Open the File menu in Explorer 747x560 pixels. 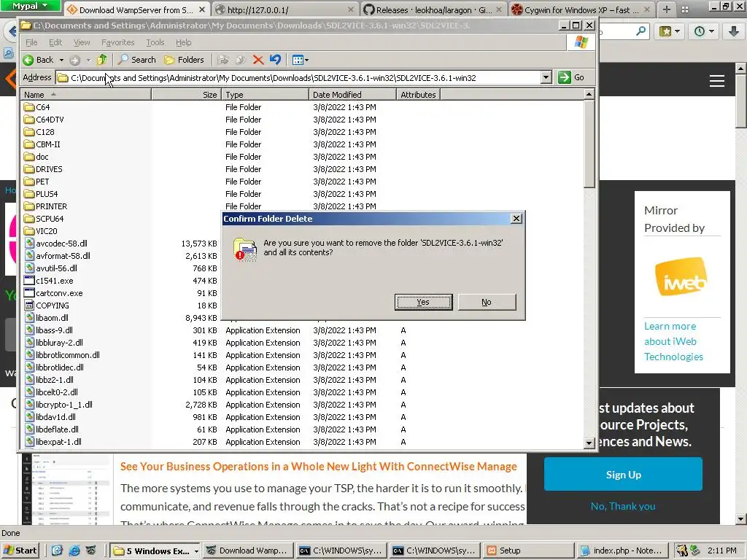click(31, 42)
